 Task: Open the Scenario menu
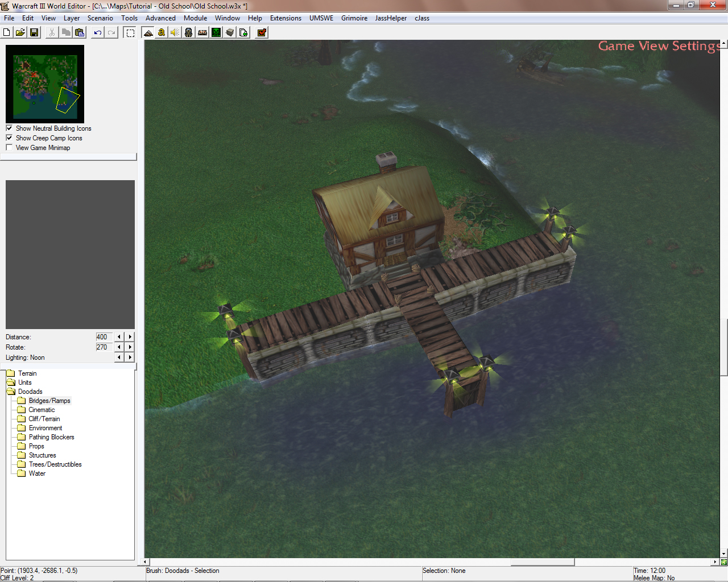tap(100, 18)
